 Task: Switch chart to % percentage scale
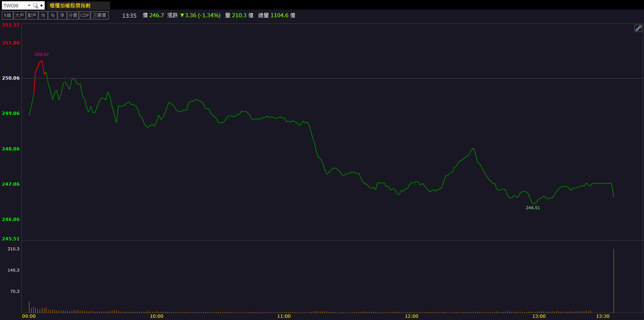52,15
